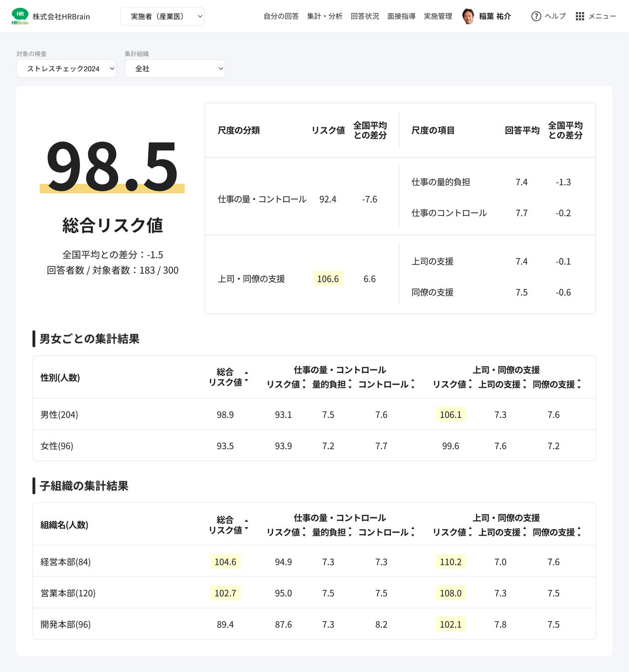This screenshot has width=629, height=672.
Task: Open the 集計・分析 menu item
Action: point(325,16)
